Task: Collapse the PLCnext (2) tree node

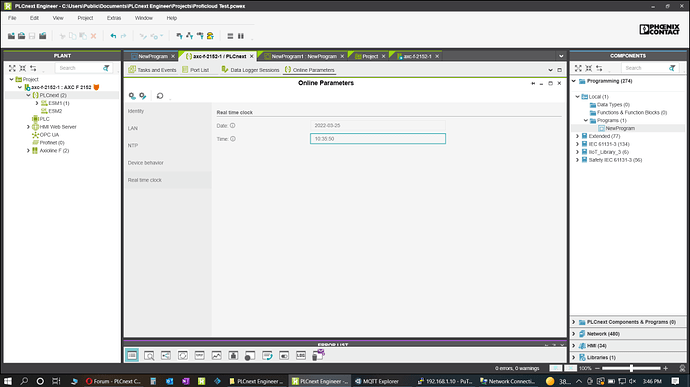Action: pos(28,95)
